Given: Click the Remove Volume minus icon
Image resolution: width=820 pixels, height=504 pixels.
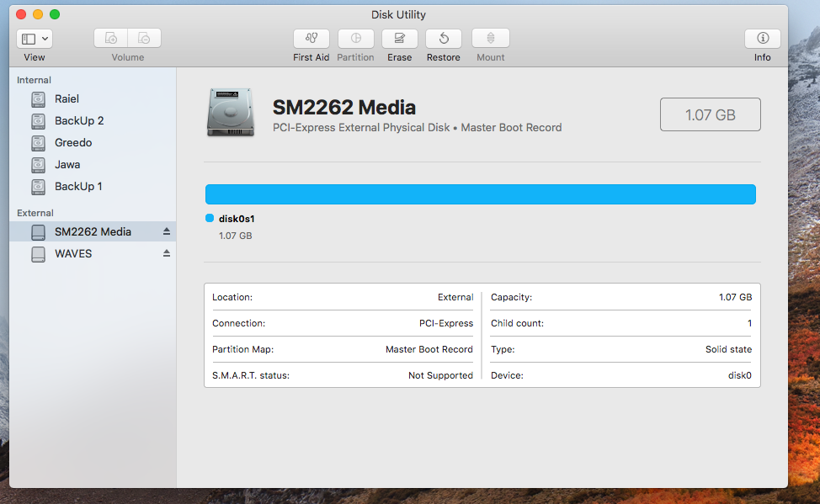Looking at the screenshot, I should [x=144, y=38].
